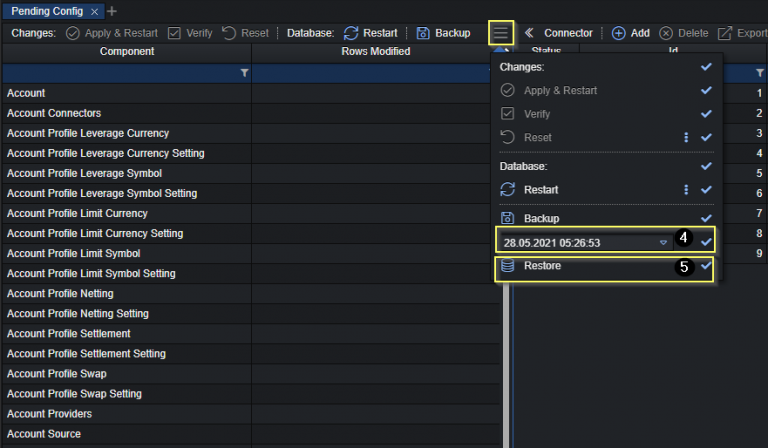Click the Add connector plus icon
The width and height of the screenshot is (768, 448).
(x=619, y=33)
